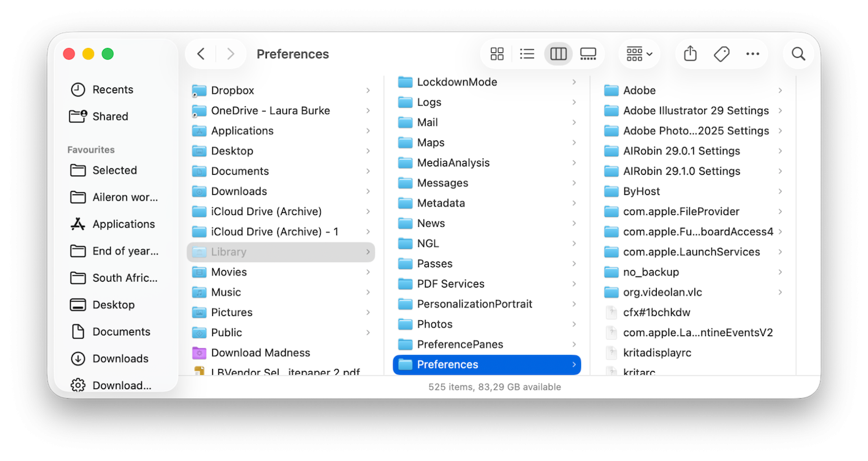Viewport: 868px width, 461px height.
Task: Navigate forward with the forward arrow
Action: [231, 54]
